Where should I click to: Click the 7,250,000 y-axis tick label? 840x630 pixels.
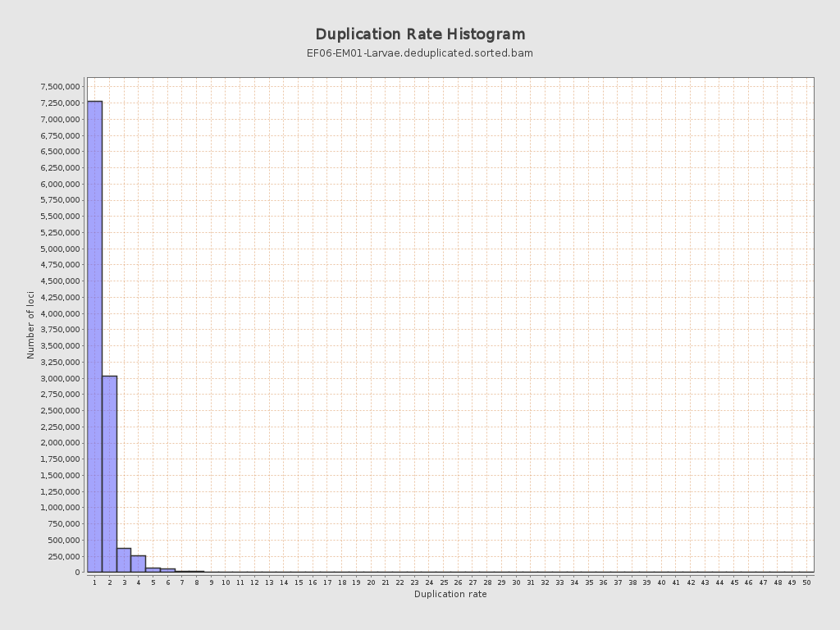click(x=60, y=103)
